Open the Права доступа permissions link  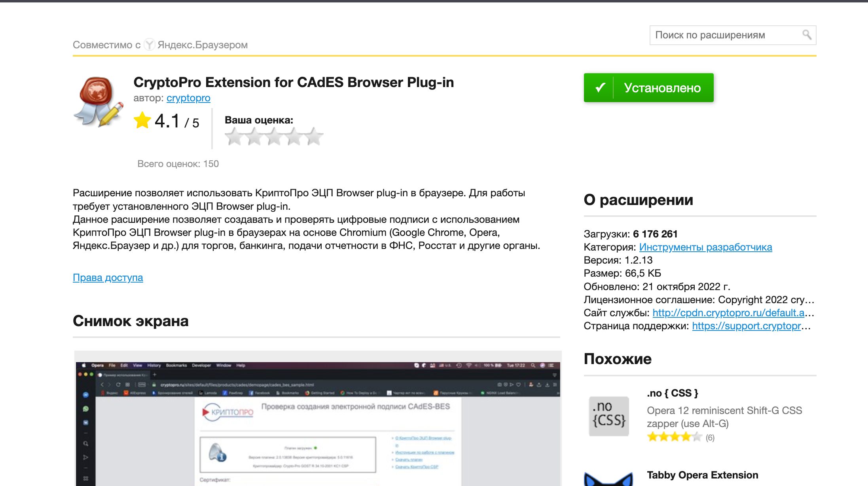tap(108, 277)
